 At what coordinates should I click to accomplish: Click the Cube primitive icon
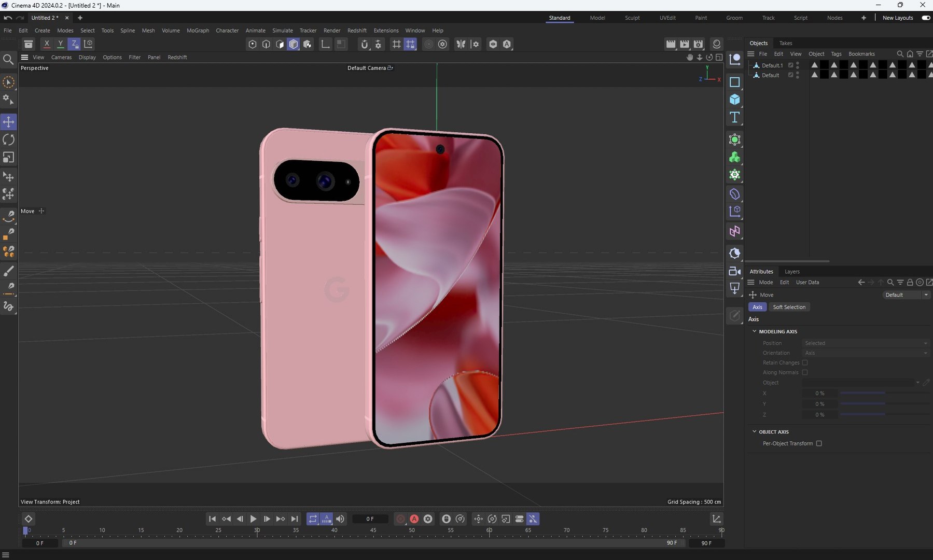734,100
